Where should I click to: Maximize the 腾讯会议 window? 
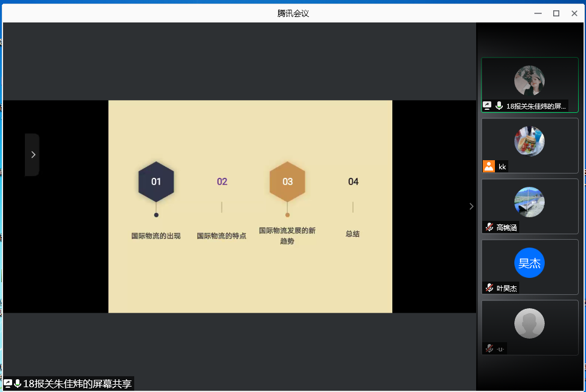[x=556, y=13]
